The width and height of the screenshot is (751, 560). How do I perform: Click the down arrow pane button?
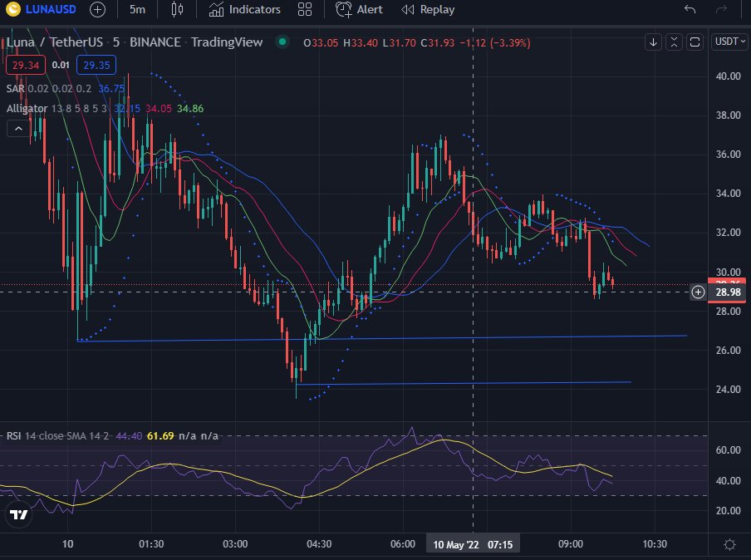point(653,42)
